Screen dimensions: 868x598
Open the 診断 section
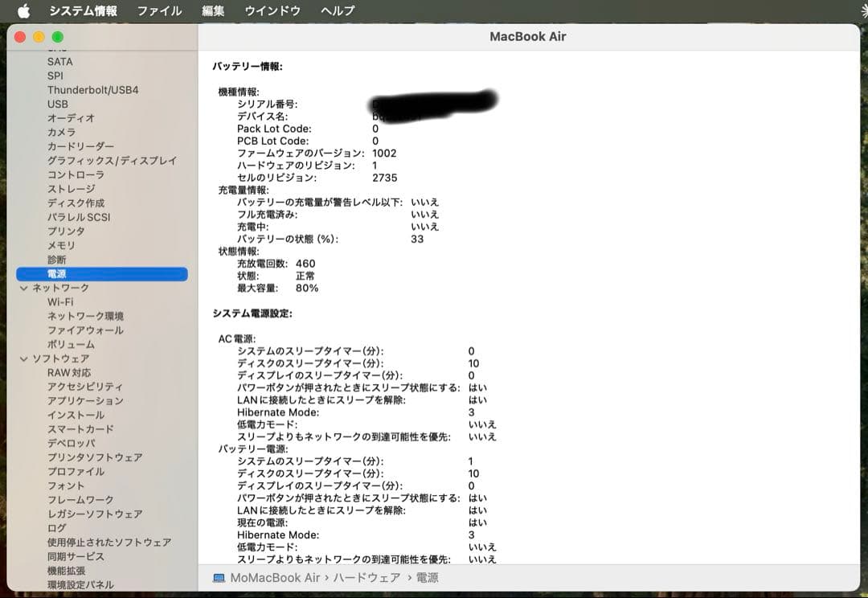tap(59, 259)
